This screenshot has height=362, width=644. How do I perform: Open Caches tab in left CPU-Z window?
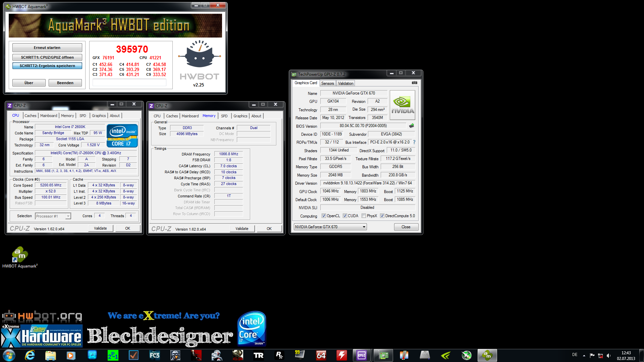tap(31, 116)
